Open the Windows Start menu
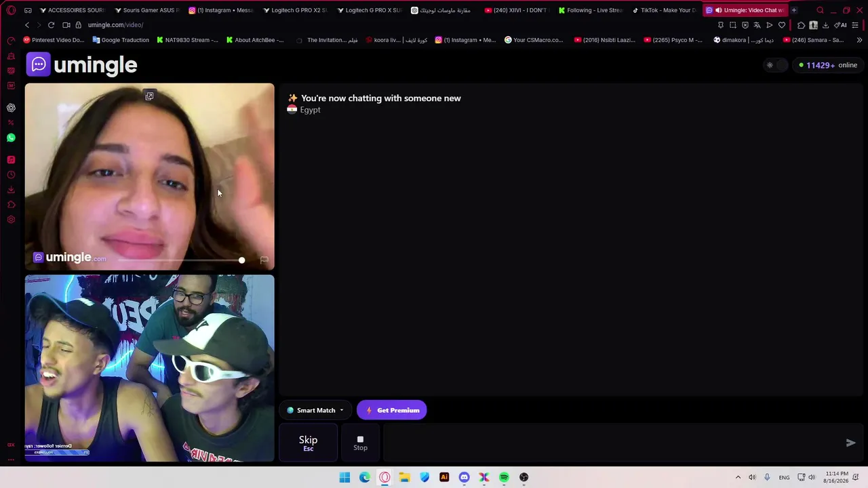Image resolution: width=868 pixels, height=488 pixels. coord(344,477)
